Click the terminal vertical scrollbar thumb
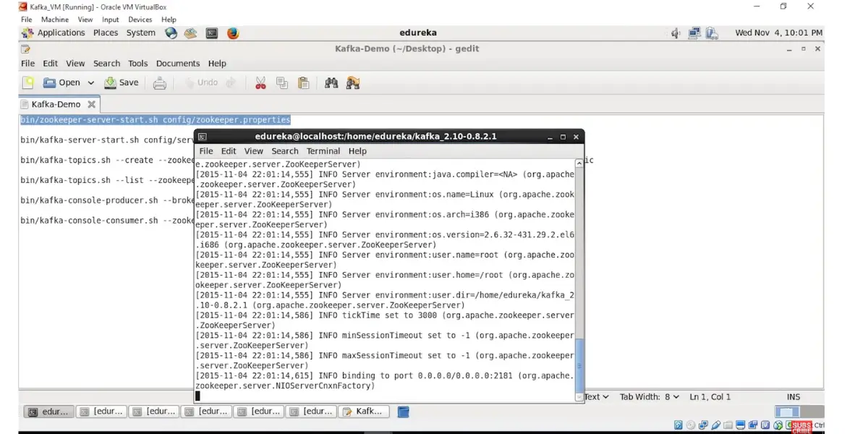Image resolution: width=868 pixels, height=434 pixels. click(x=579, y=365)
